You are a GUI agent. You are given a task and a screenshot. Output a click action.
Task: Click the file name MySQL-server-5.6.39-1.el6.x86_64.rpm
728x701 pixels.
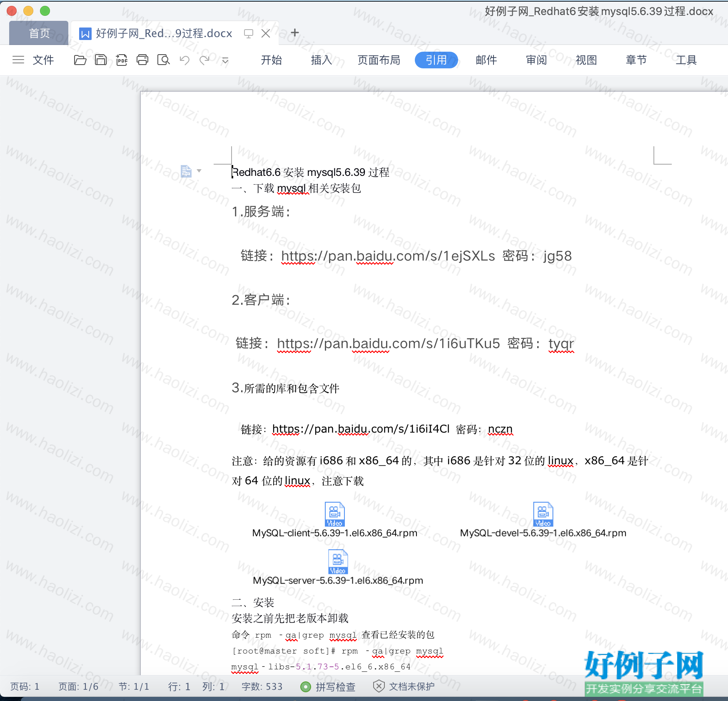point(338,581)
